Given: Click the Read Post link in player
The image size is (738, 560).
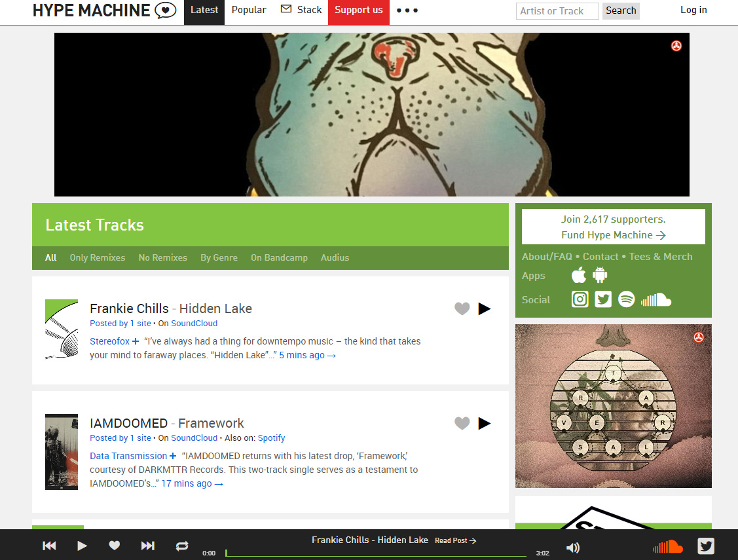Looking at the screenshot, I should tap(455, 541).
